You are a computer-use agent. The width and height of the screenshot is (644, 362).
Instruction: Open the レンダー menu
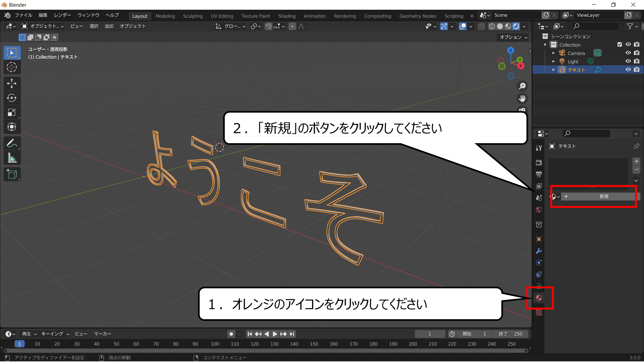click(x=62, y=15)
